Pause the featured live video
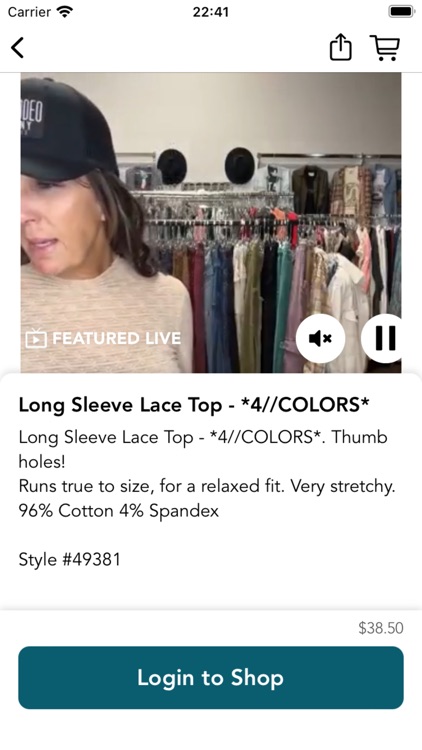 tap(383, 339)
